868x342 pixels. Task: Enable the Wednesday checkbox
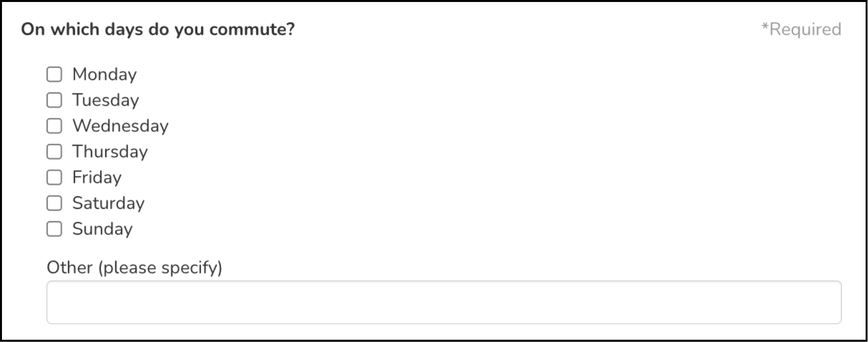(54, 126)
